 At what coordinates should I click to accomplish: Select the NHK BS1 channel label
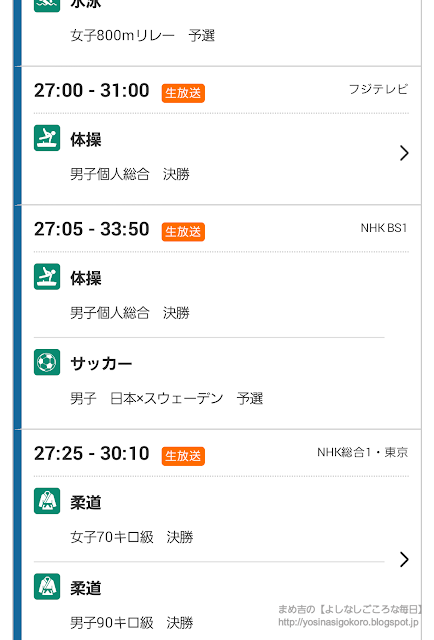(x=384, y=228)
